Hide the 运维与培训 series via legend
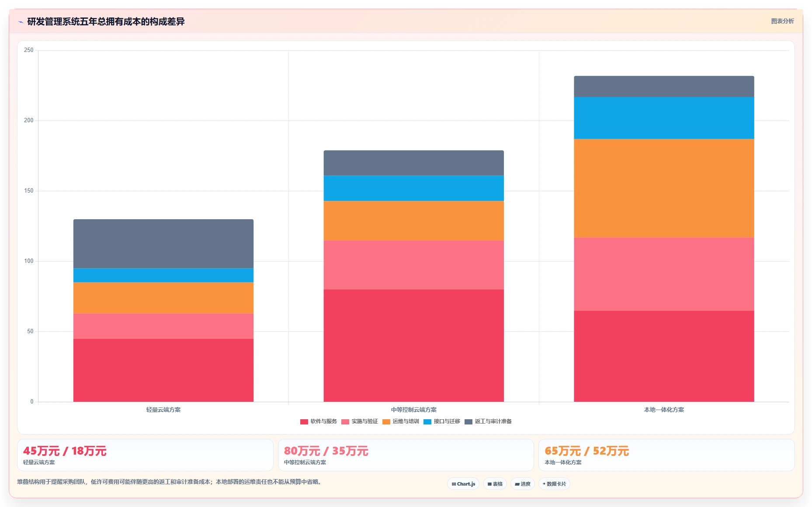The image size is (812, 507). coord(401,421)
